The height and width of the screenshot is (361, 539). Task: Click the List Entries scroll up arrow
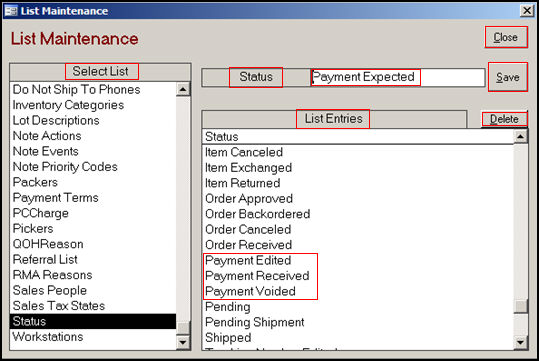point(520,137)
